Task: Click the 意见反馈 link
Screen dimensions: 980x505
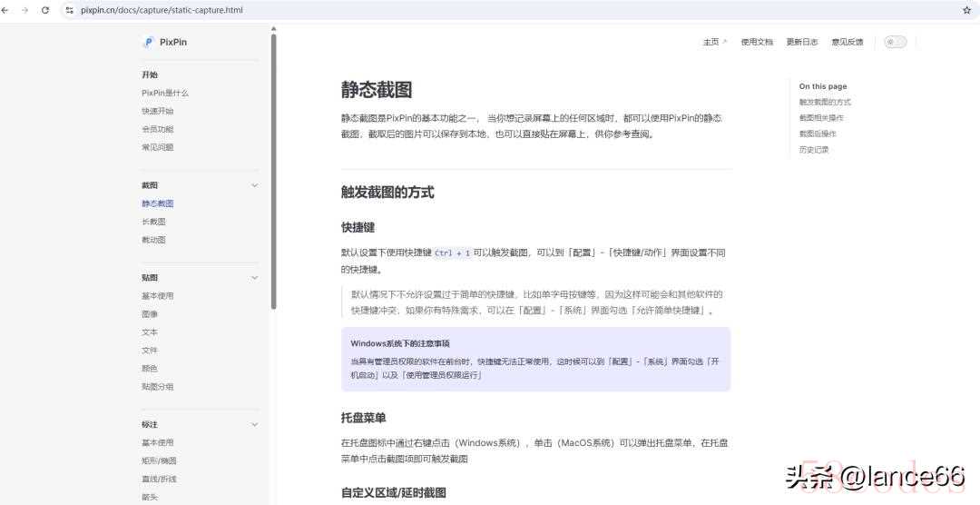Action: (847, 42)
